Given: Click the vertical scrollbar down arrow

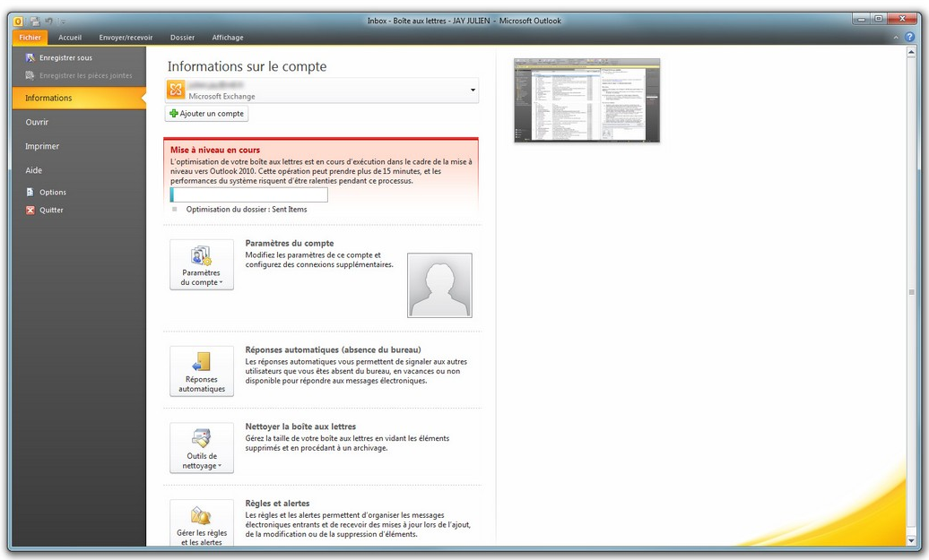Looking at the screenshot, I should coord(911,540).
